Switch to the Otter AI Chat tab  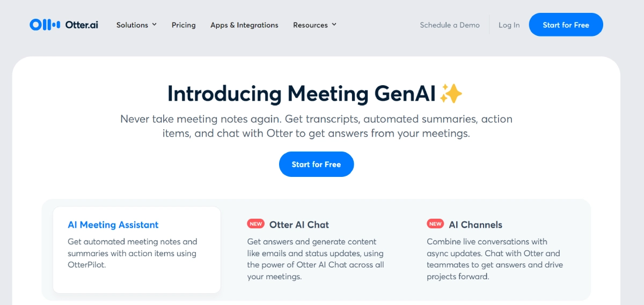tap(299, 225)
